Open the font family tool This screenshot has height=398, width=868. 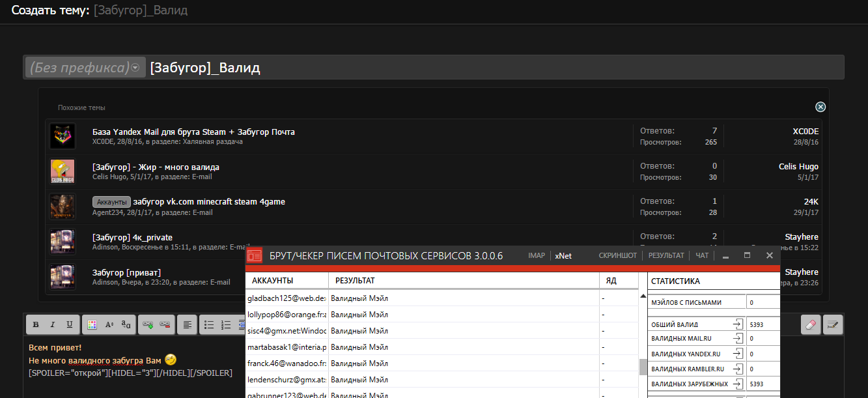pyautogui.click(x=126, y=324)
